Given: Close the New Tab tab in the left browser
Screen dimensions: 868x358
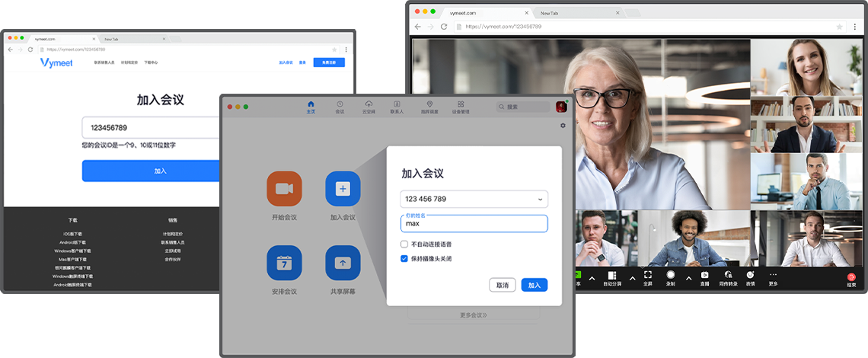Looking at the screenshot, I should point(164,40).
